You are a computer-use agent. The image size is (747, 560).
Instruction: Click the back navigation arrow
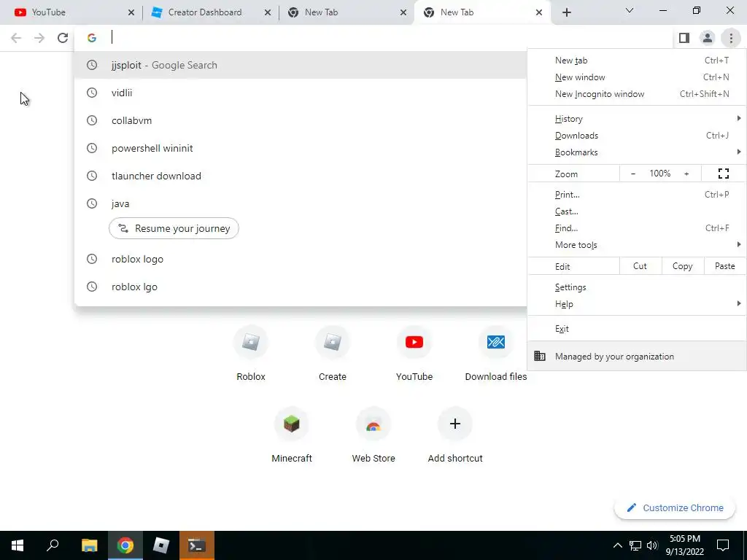[x=16, y=38]
